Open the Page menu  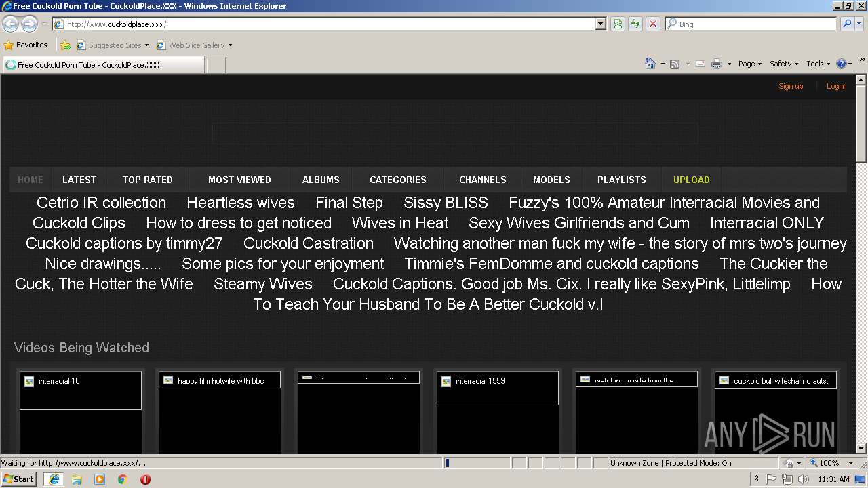[750, 64]
